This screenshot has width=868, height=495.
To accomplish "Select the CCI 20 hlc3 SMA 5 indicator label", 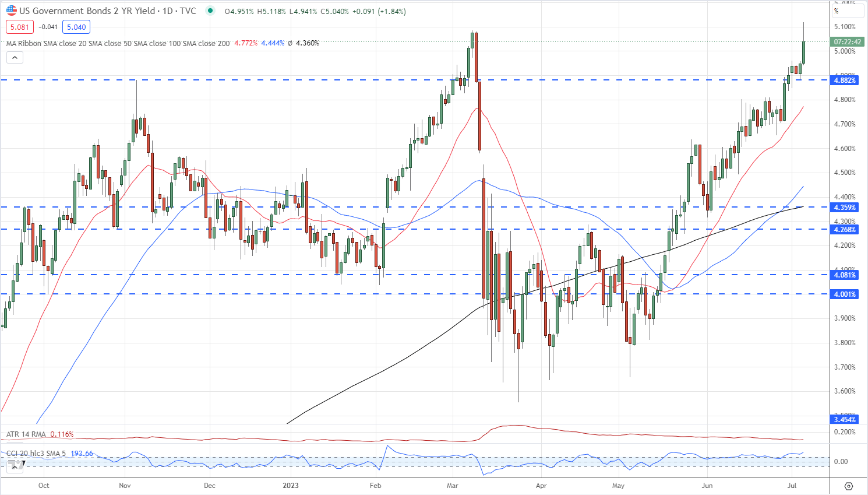I will tap(37, 453).
